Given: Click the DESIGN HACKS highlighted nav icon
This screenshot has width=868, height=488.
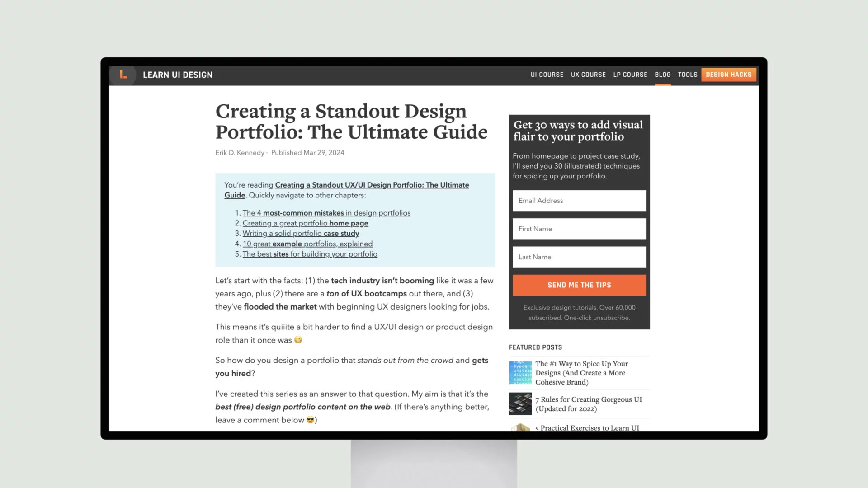Looking at the screenshot, I should click(x=728, y=75).
